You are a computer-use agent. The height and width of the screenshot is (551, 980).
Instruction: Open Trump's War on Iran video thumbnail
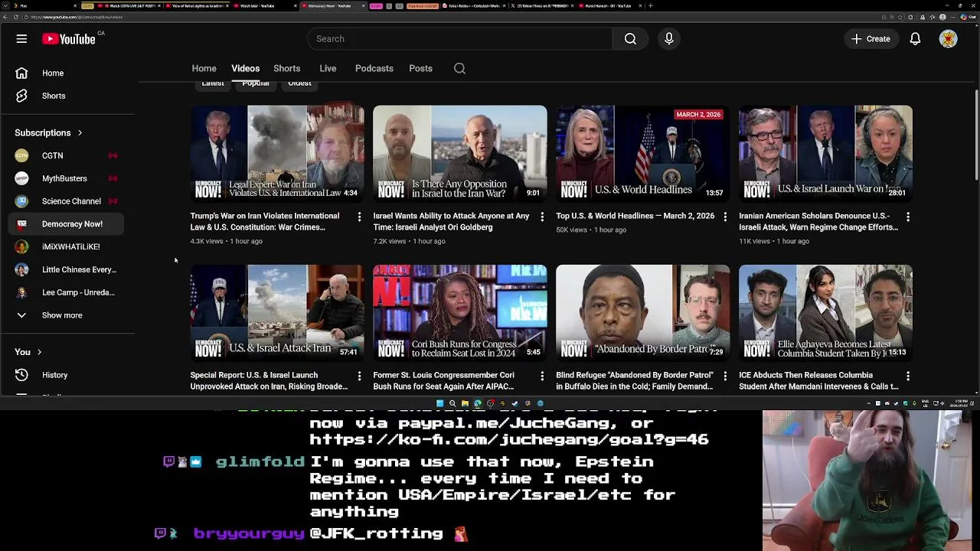click(x=277, y=154)
